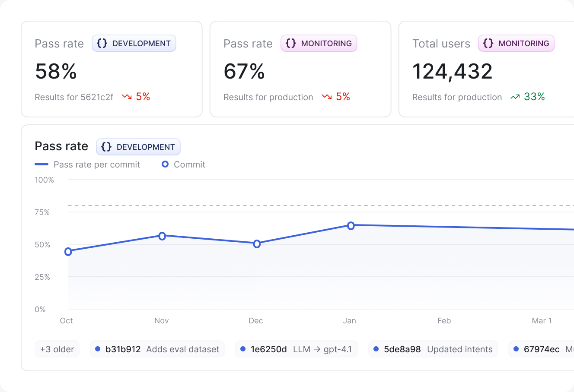Screen dimensions: 574x392
Task: Click the 'Pass rate per commit' legend label
Action: [97, 164]
